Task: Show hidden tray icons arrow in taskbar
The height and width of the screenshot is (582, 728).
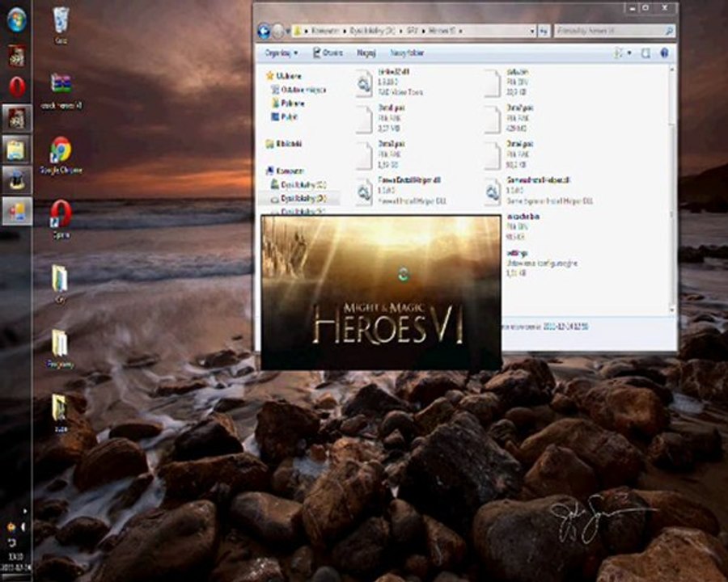Action: 24,511
